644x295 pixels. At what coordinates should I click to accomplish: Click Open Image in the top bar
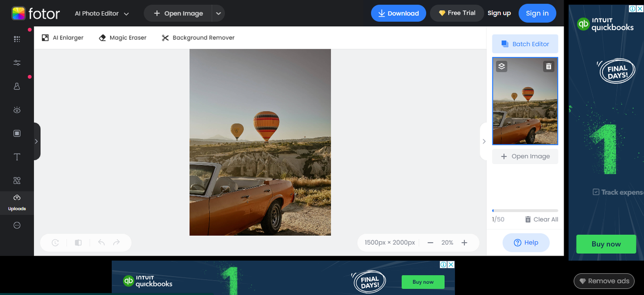click(178, 14)
